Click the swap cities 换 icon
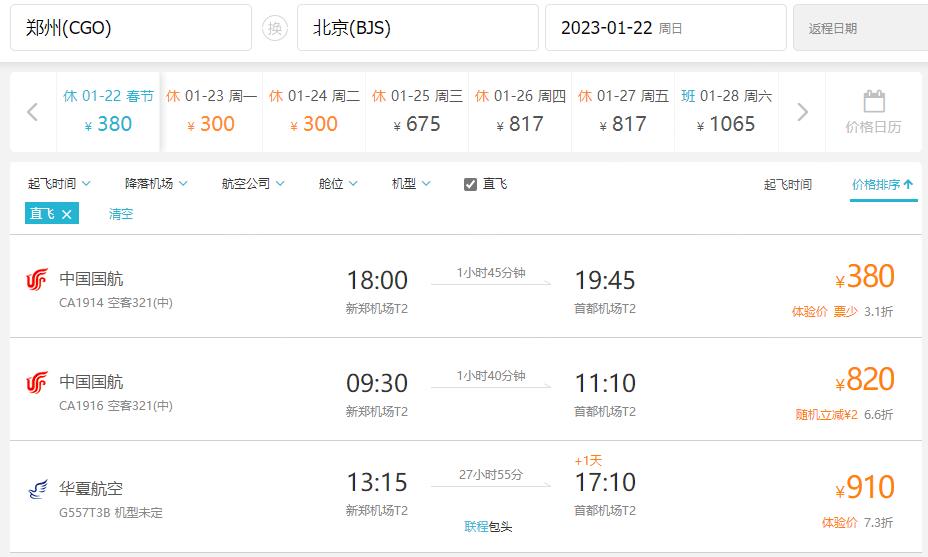The height and width of the screenshot is (557, 928). tap(274, 28)
